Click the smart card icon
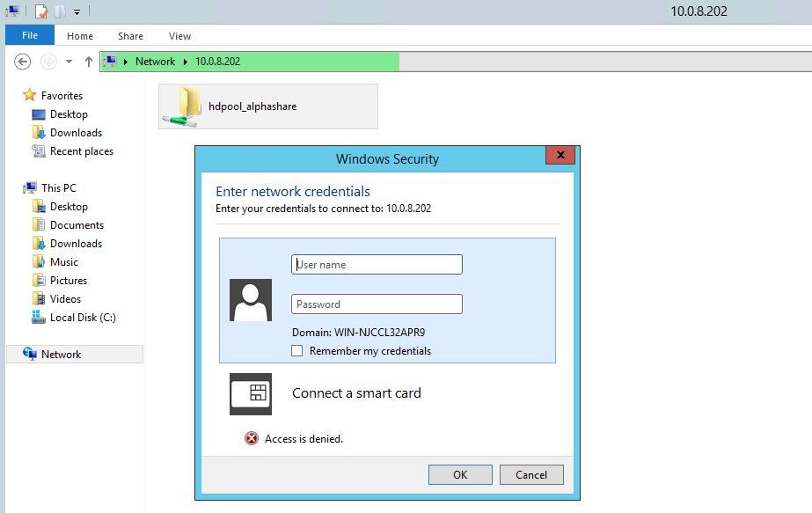 coord(251,394)
